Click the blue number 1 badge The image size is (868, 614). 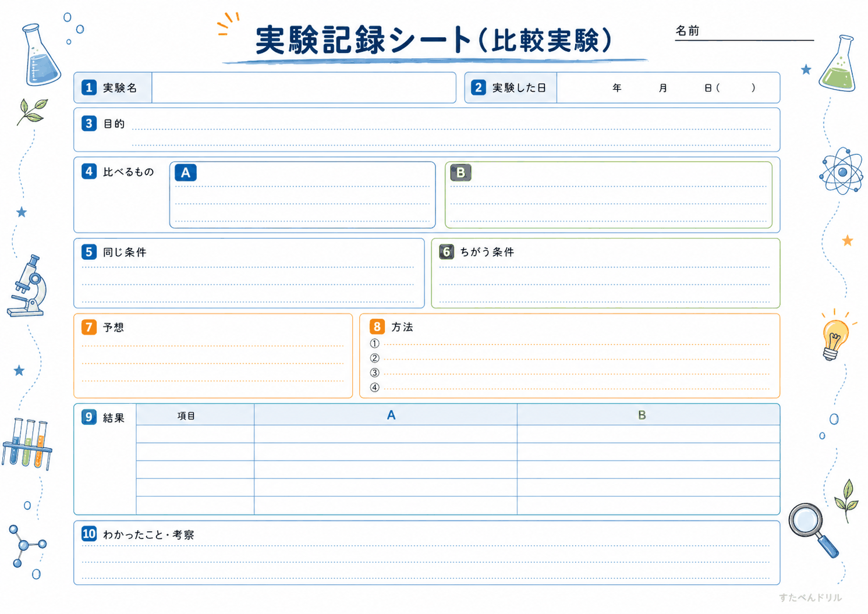click(x=88, y=87)
